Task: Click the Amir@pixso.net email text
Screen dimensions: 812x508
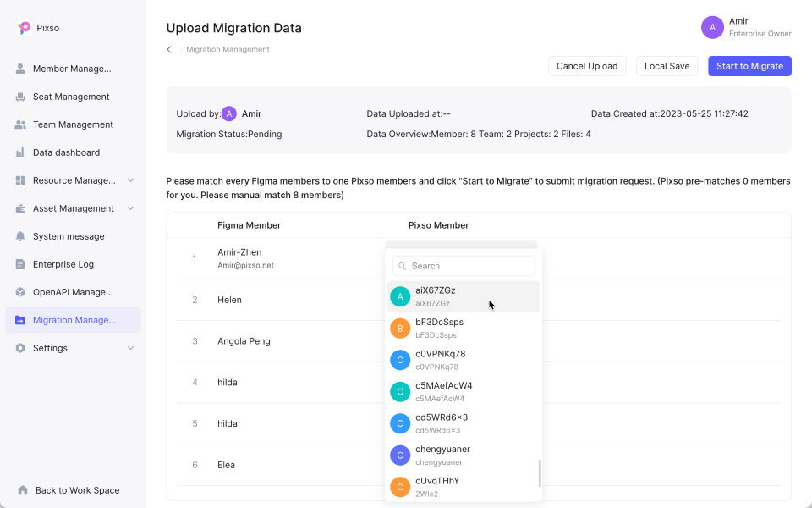Action: pos(245,265)
